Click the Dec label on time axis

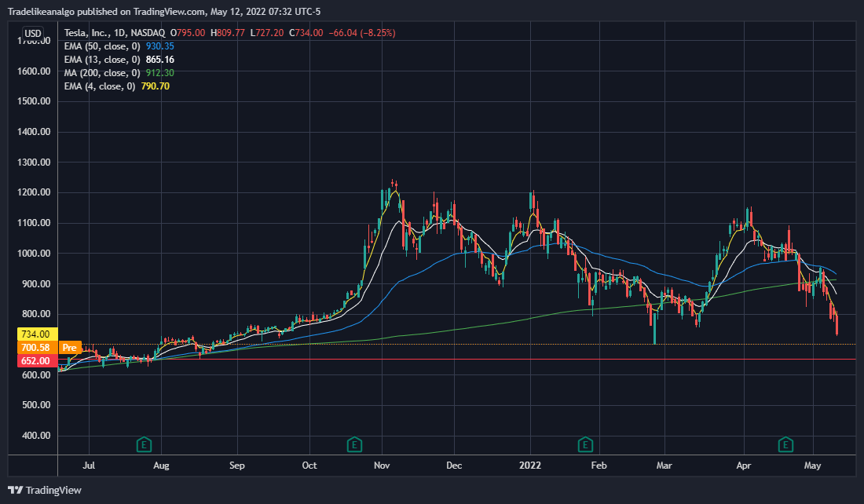(x=454, y=466)
